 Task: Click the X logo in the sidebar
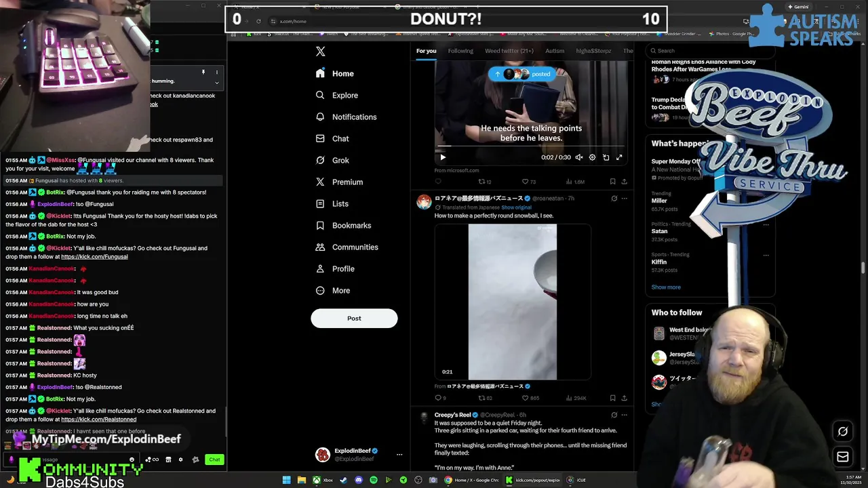[x=321, y=52]
